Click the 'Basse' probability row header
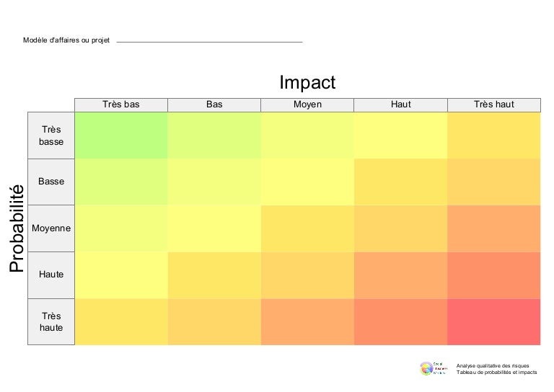This screenshot has width=554, height=392. [51, 182]
